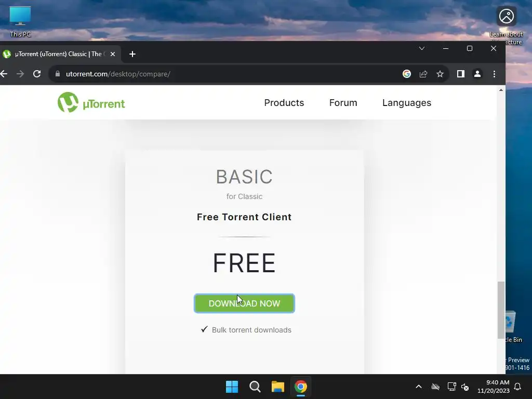Click the OneDrive cloud tray icon

[435, 387]
